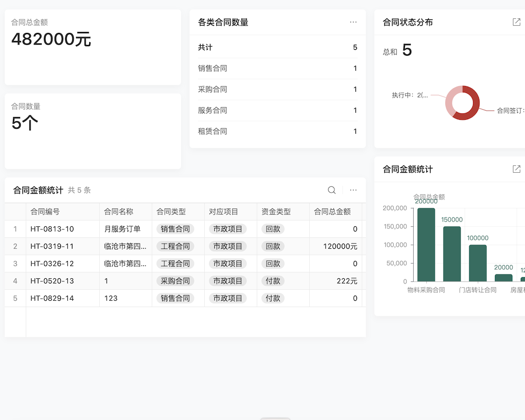This screenshot has width=525, height=420.
Task: Expand the 合同名称 entry 临沧市第四... on row 2
Action: click(x=124, y=246)
